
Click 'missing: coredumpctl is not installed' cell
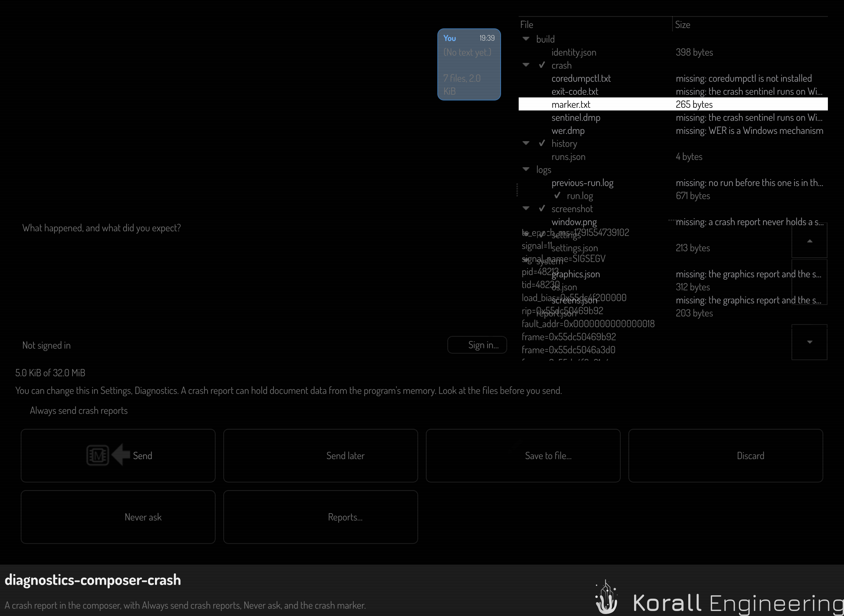point(744,78)
